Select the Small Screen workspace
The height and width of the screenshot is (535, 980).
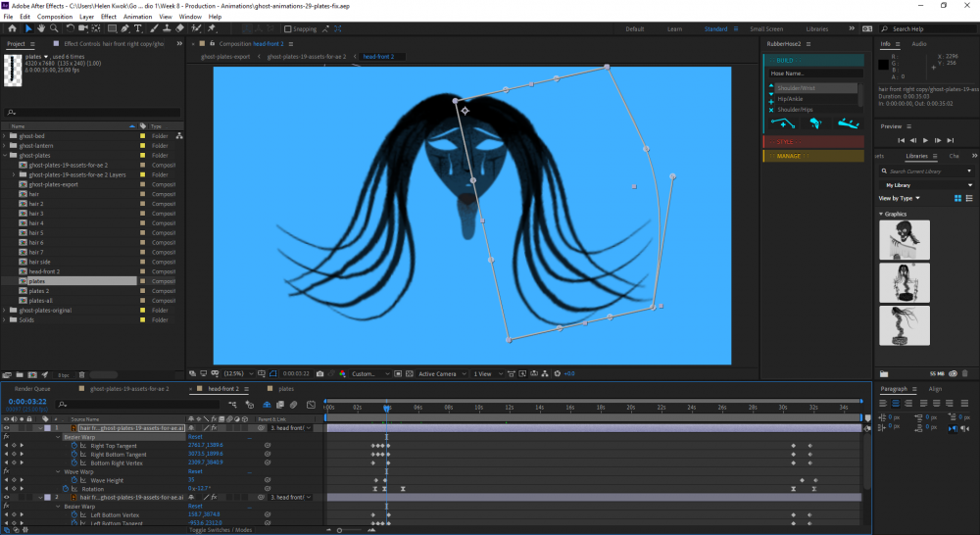pos(766,28)
